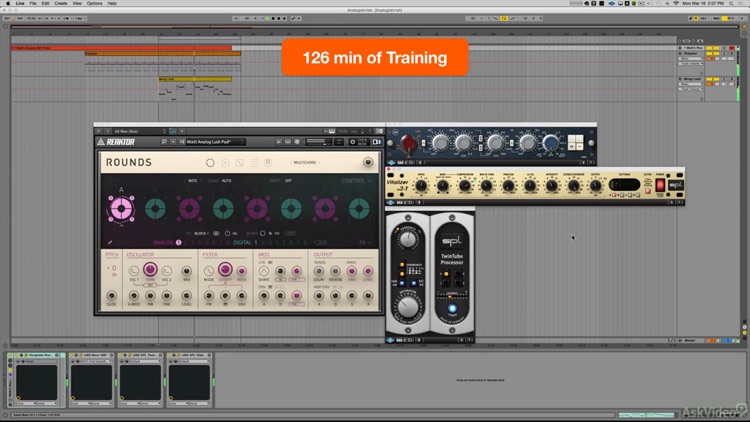Expand the FX panel in Rounds

point(365,243)
